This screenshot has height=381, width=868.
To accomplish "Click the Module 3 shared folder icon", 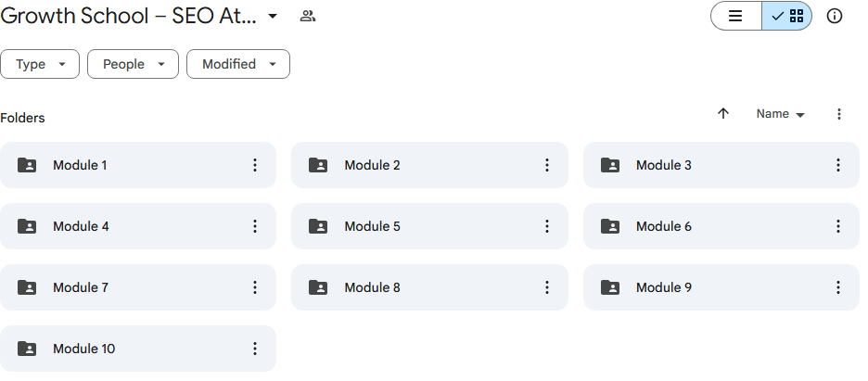I will coord(610,165).
